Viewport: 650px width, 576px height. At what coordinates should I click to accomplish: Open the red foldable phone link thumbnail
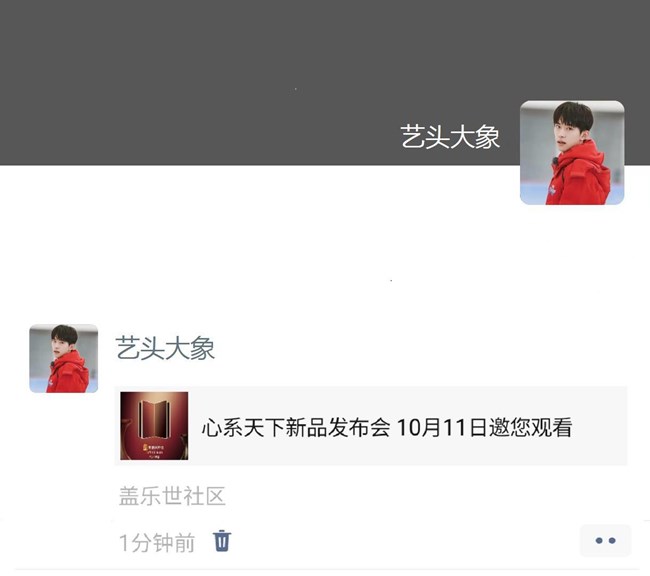[x=154, y=425]
